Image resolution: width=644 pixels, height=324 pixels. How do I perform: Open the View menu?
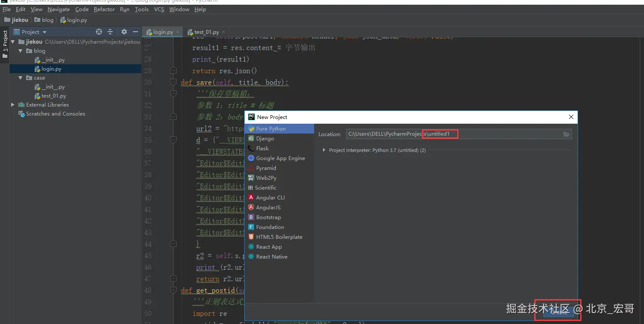point(37,9)
